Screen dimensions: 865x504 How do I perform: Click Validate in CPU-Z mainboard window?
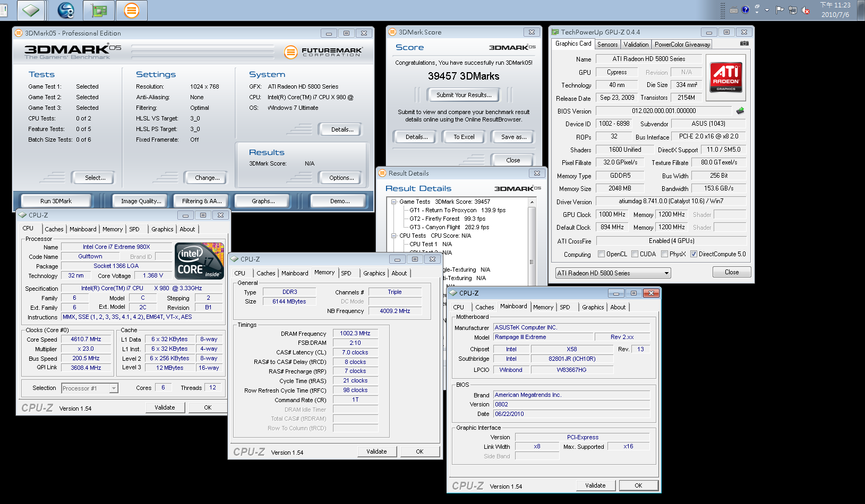click(595, 485)
